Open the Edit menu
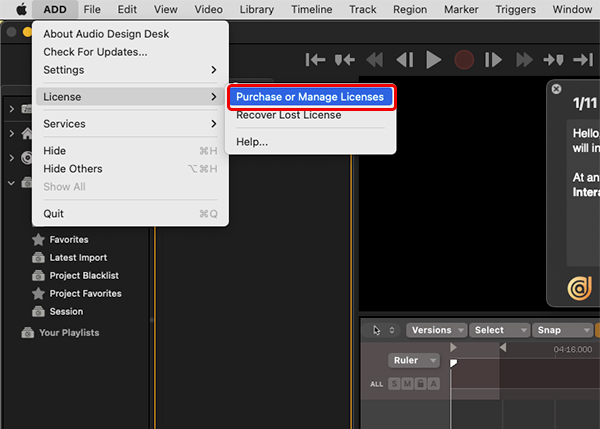 127,9
